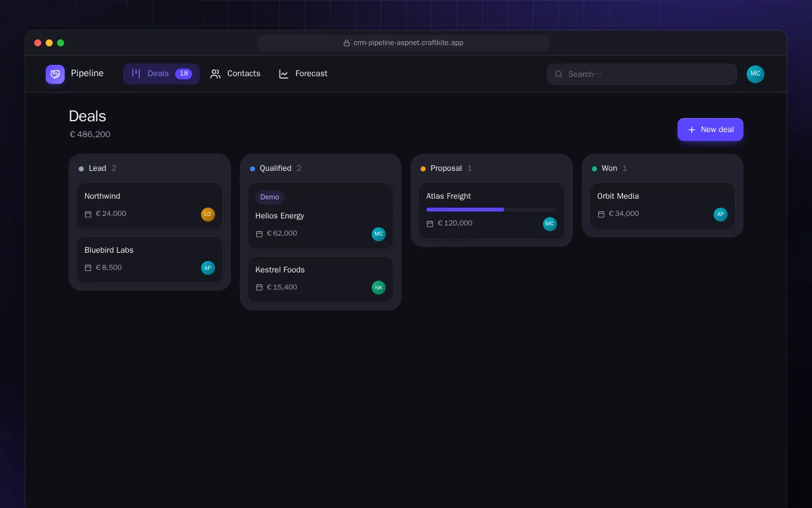
Task: Click the Atlas Freight progress bar
Action: [x=492, y=210]
